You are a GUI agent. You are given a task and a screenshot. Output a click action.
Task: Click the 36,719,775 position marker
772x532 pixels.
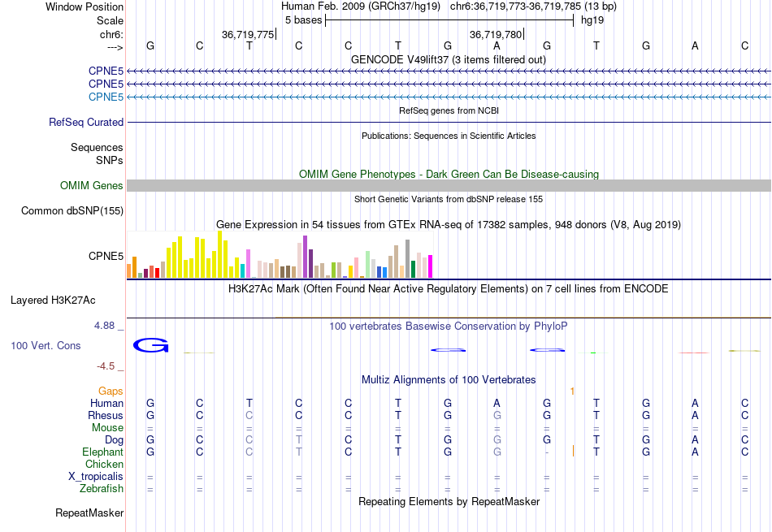(248, 34)
